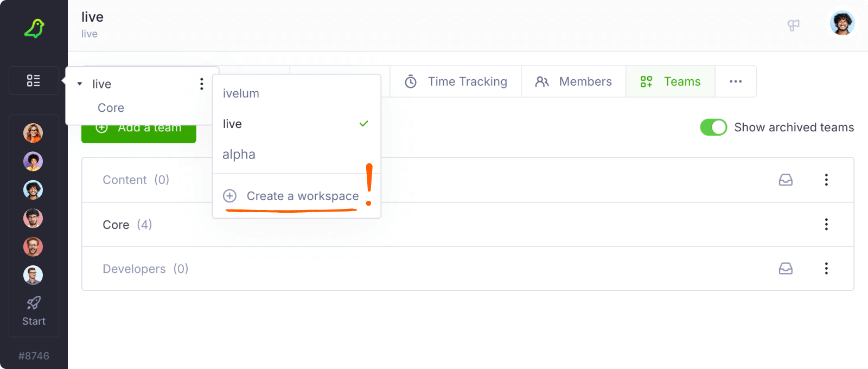Open the list view sidebar icon

pos(34,81)
